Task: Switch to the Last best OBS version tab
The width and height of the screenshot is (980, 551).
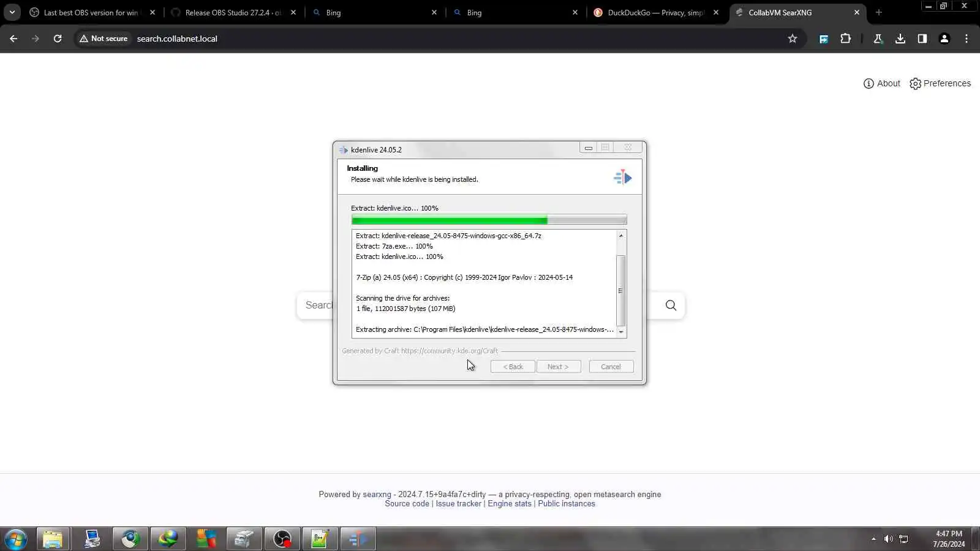Action: coord(92,12)
